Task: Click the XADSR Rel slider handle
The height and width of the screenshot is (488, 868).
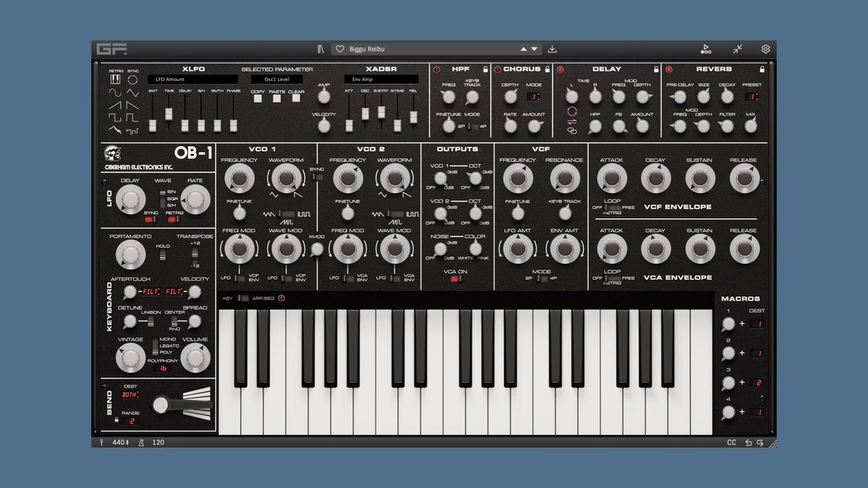Action: tap(414, 116)
